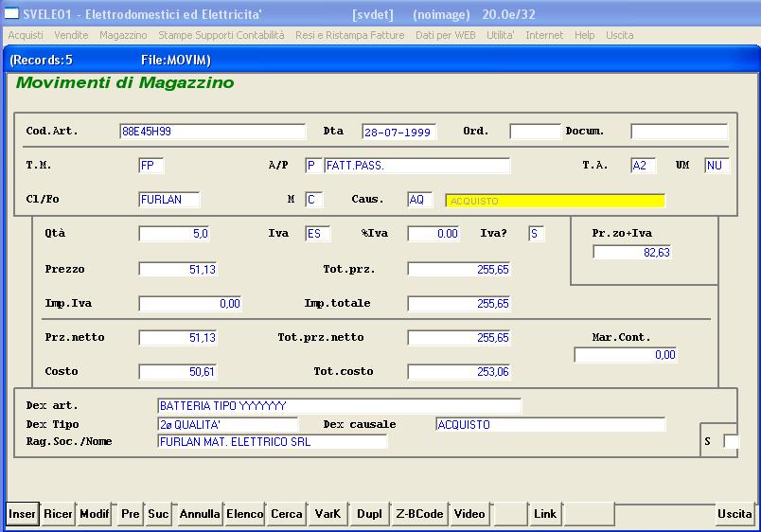761x532 pixels.
Task: Click the T.A. field containing A2
Action: coord(643,166)
